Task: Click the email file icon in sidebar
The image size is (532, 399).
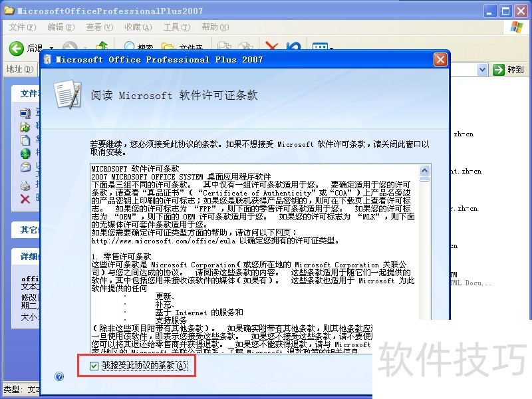Action: tap(25, 166)
